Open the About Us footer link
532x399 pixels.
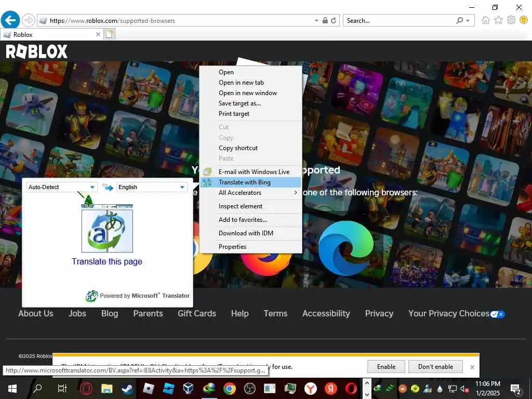click(36, 313)
